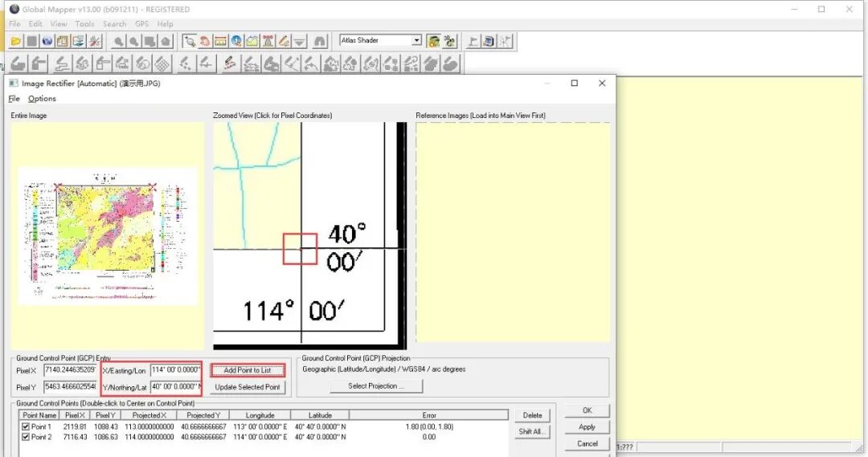Click the Add Point to List button
The image size is (868, 457).
pyautogui.click(x=248, y=369)
